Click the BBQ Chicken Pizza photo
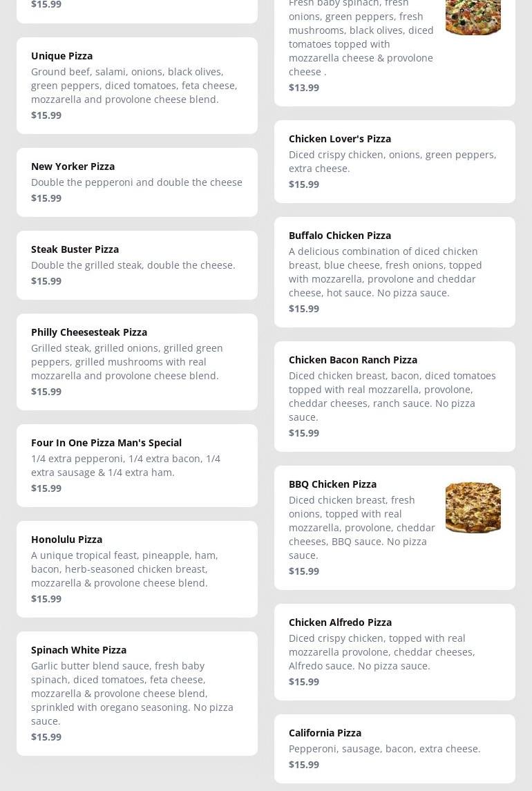 coord(473,508)
